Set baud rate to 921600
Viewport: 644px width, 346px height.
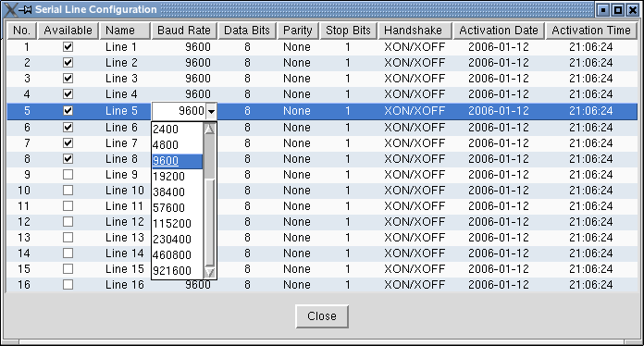tap(177, 270)
